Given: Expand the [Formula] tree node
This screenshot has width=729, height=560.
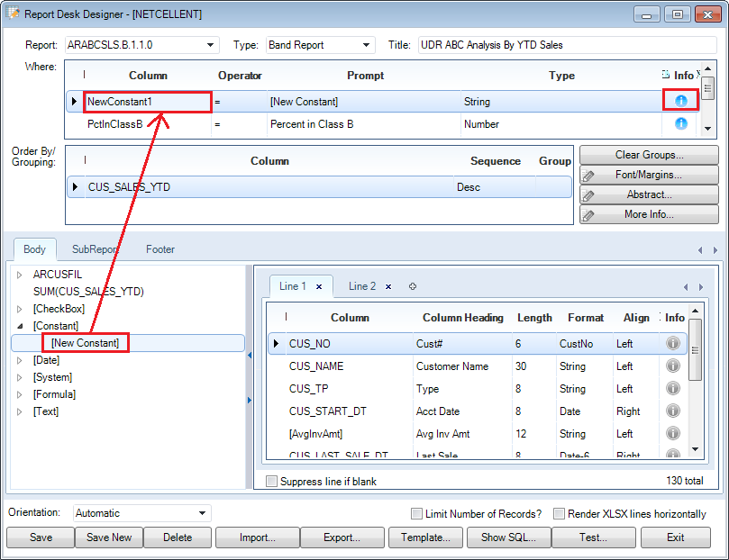Looking at the screenshot, I should point(20,394).
